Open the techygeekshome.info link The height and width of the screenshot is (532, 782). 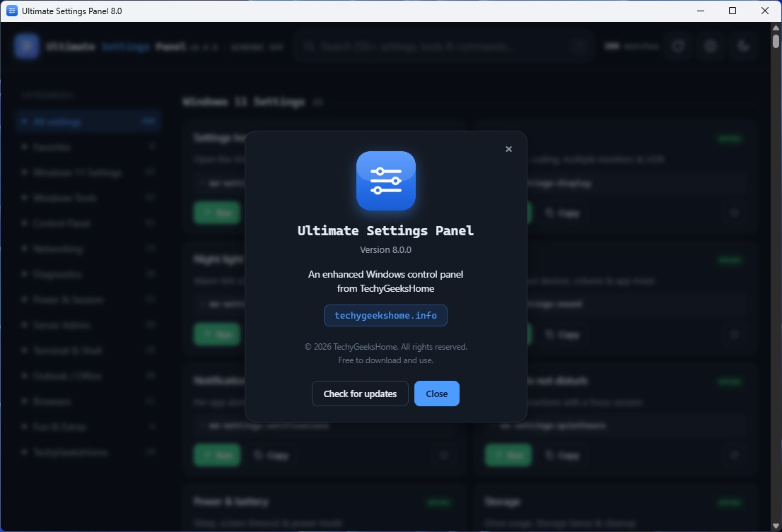(x=385, y=315)
